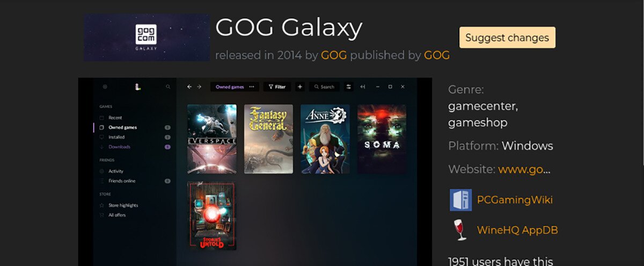This screenshot has height=266, width=644.
Task: Open the Filter dropdown
Action: [x=277, y=87]
